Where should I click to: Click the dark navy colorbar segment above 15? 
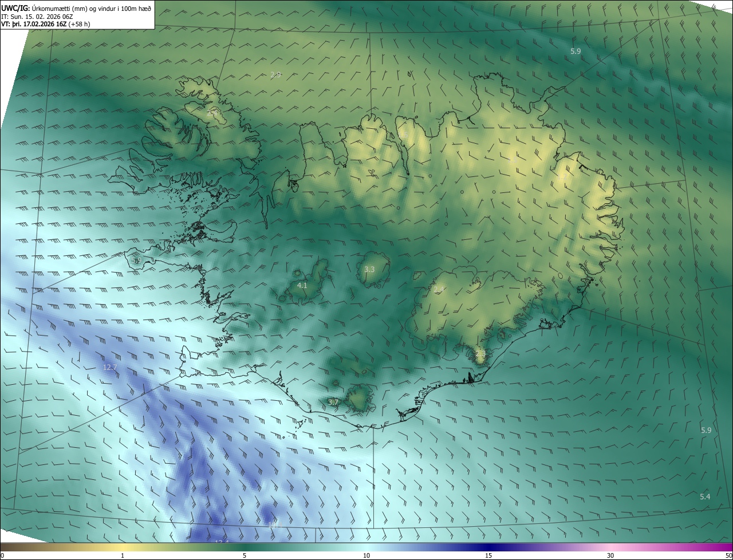[x=488, y=547]
